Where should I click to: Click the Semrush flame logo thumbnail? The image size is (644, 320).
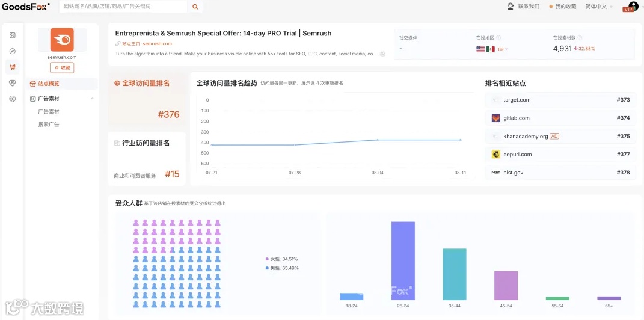[x=62, y=40]
